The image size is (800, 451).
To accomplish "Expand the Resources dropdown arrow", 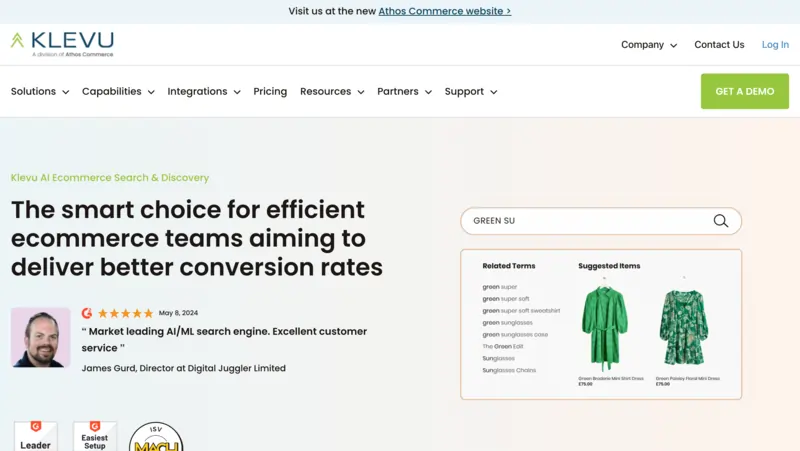I will [361, 92].
